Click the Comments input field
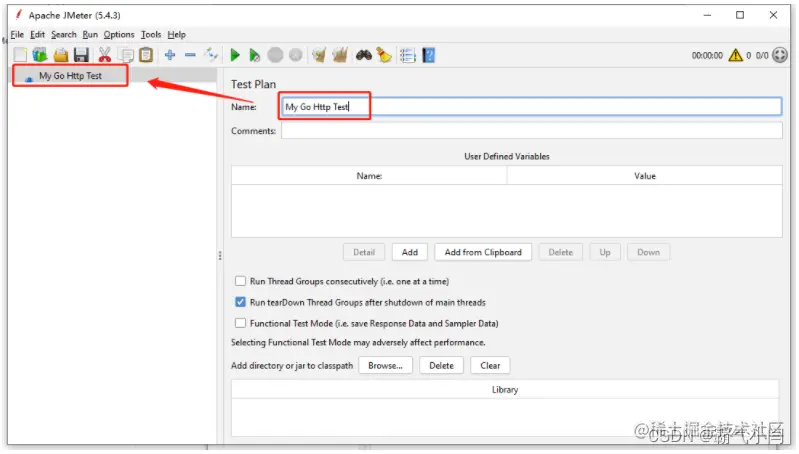The image size is (799, 454). pyautogui.click(x=531, y=131)
